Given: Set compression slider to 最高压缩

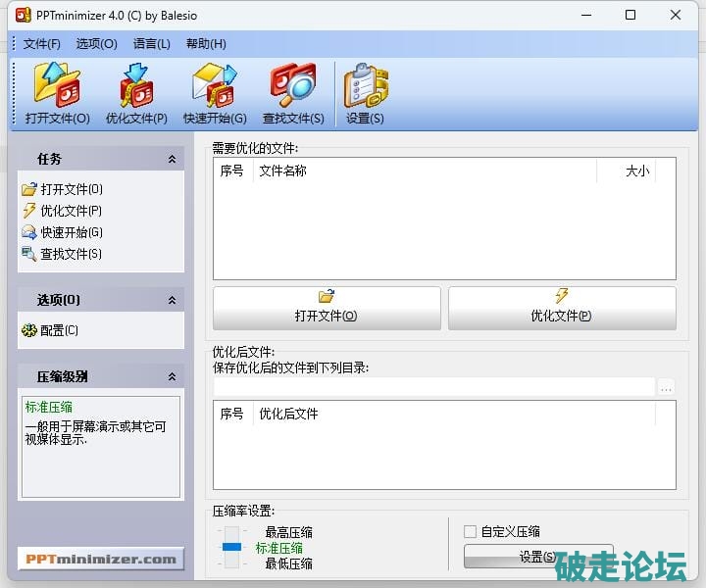Looking at the screenshot, I should [x=231, y=532].
